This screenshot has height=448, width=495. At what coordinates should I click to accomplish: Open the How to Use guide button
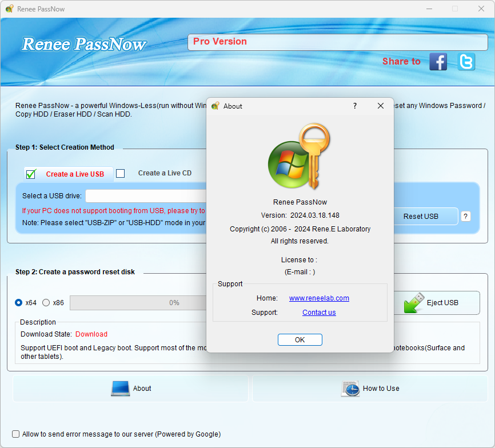pos(370,389)
